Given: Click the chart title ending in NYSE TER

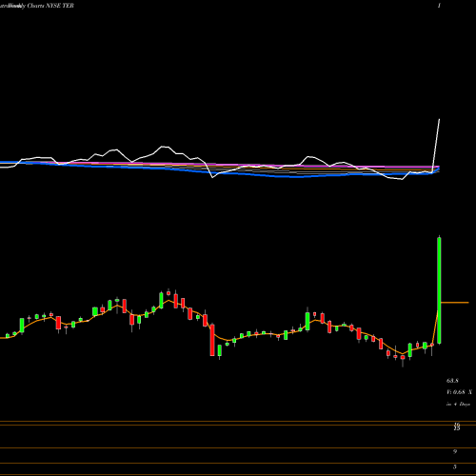Looking at the screenshot, I should pyautogui.click(x=37, y=6).
